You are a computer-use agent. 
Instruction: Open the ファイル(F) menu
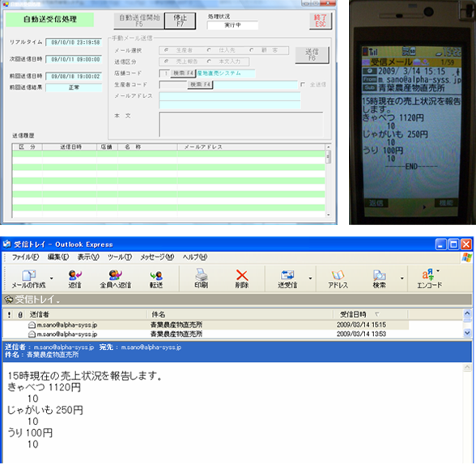25,258
